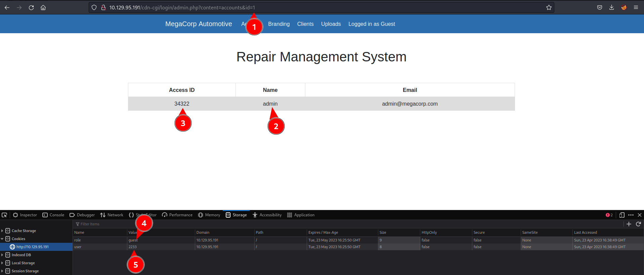Refresh the storage items list
644x275 pixels.
(638, 224)
